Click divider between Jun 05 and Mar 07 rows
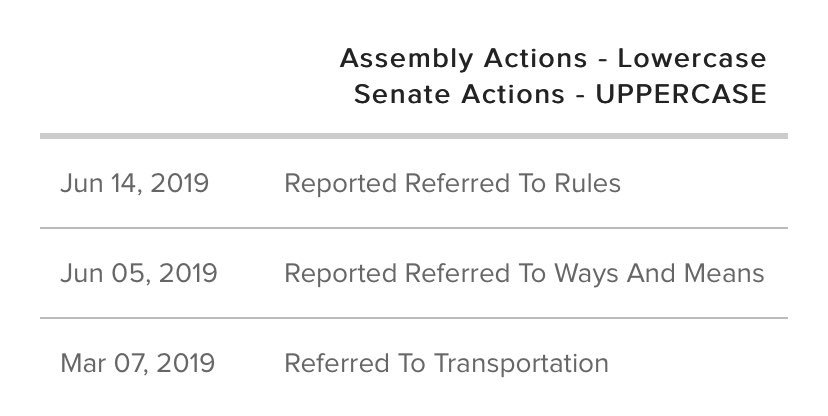Screen dimensions: 828x416 (414, 318)
